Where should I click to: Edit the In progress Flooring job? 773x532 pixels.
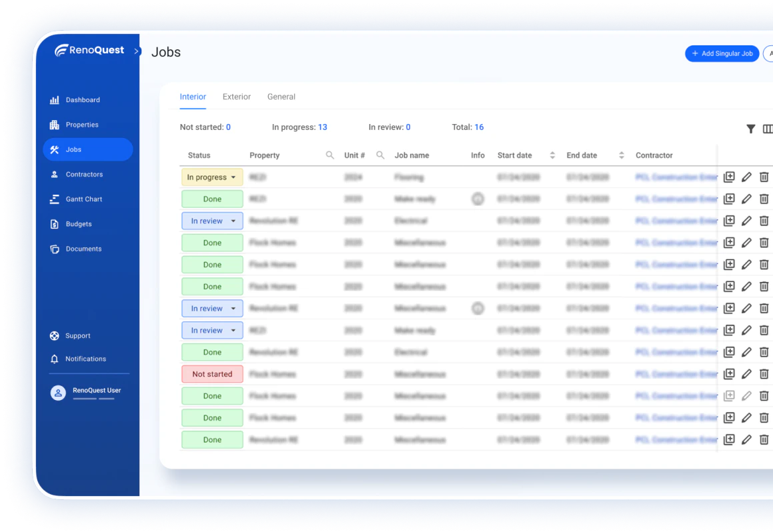tap(746, 177)
